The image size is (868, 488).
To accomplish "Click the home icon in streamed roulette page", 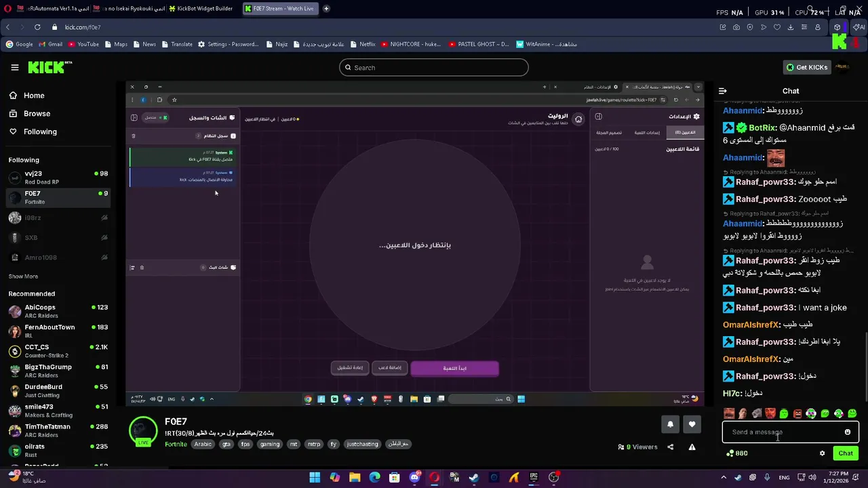I will tap(578, 119).
